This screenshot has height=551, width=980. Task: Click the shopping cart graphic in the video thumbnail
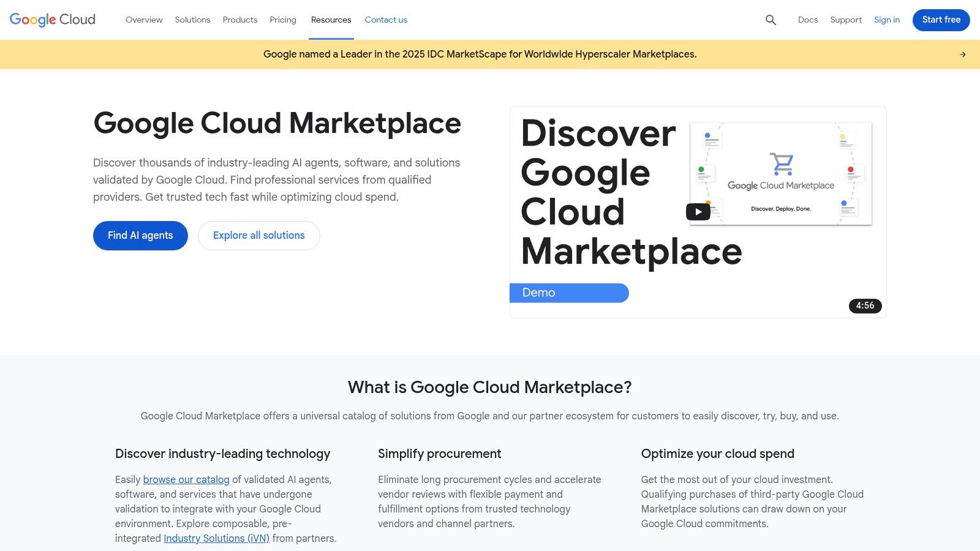coord(780,164)
